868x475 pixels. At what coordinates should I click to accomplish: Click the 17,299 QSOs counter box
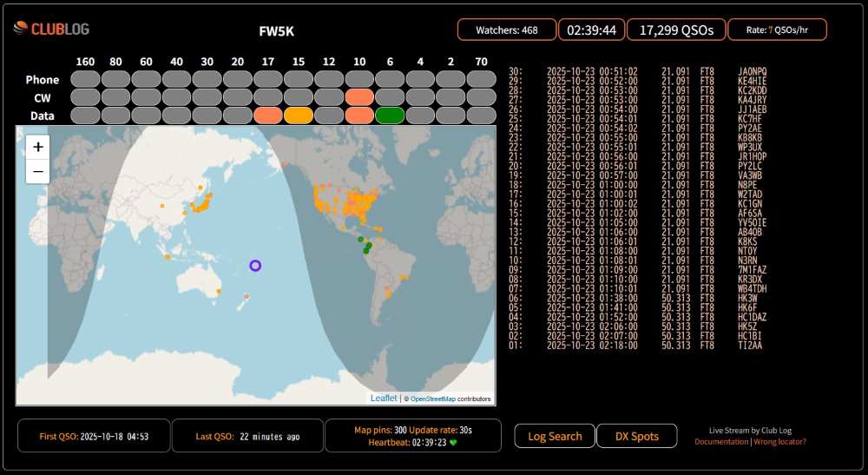[676, 30]
